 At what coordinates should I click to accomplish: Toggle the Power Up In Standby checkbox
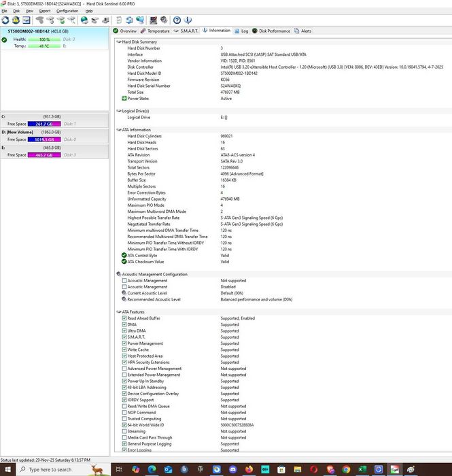[x=124, y=381]
